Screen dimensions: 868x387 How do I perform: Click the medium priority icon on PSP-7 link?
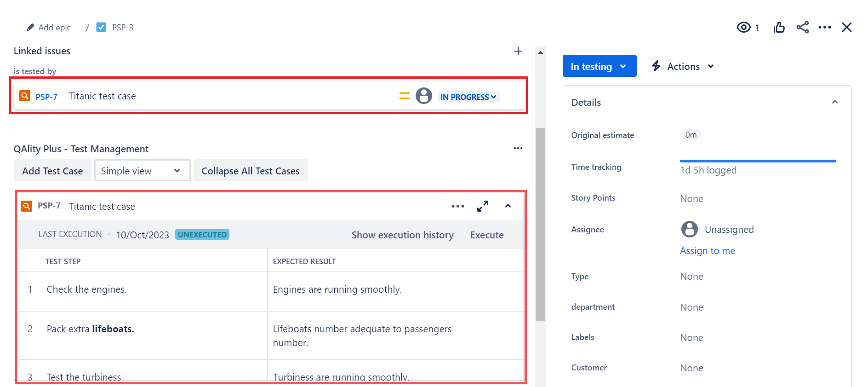tap(405, 96)
